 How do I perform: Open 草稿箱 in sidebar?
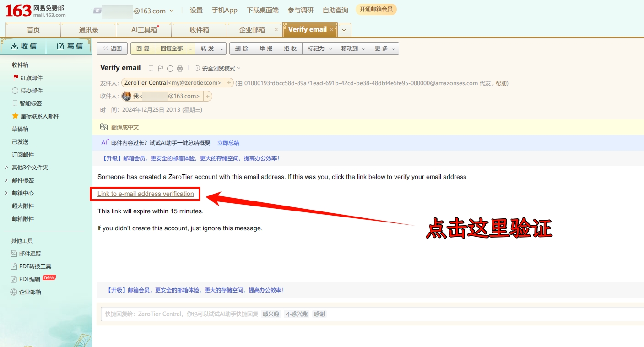(x=20, y=129)
